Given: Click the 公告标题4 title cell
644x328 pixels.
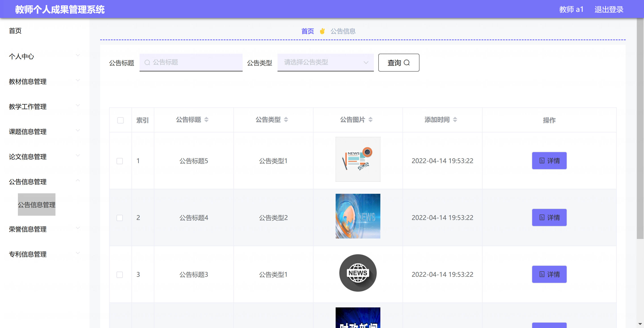Looking at the screenshot, I should pyautogui.click(x=194, y=218).
